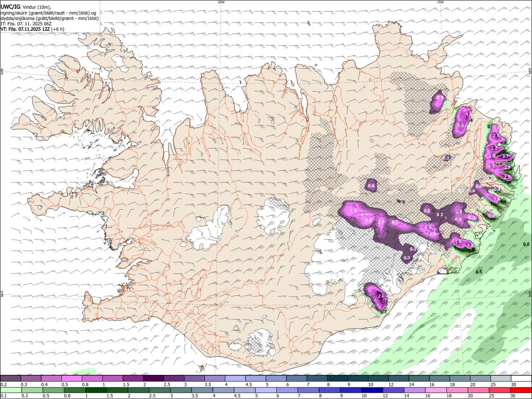The height and width of the screenshot is (399, 532).
Task: Click the 'slydda/snjókoma (grátt/bleikt/grænt' legend line
Action: (49, 18)
